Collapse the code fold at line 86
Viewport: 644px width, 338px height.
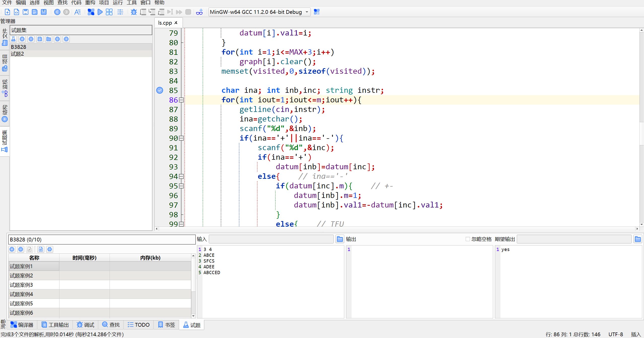point(181,100)
